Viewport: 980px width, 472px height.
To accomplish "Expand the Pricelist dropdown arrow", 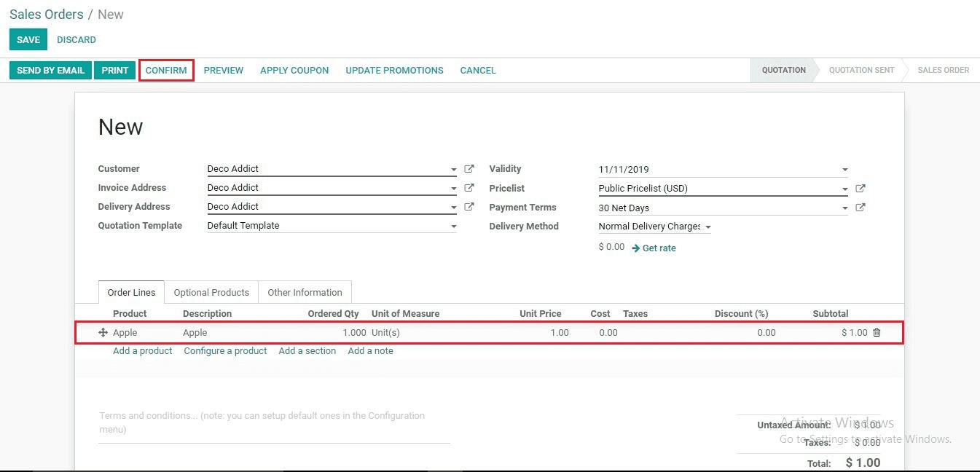I will (x=844, y=189).
